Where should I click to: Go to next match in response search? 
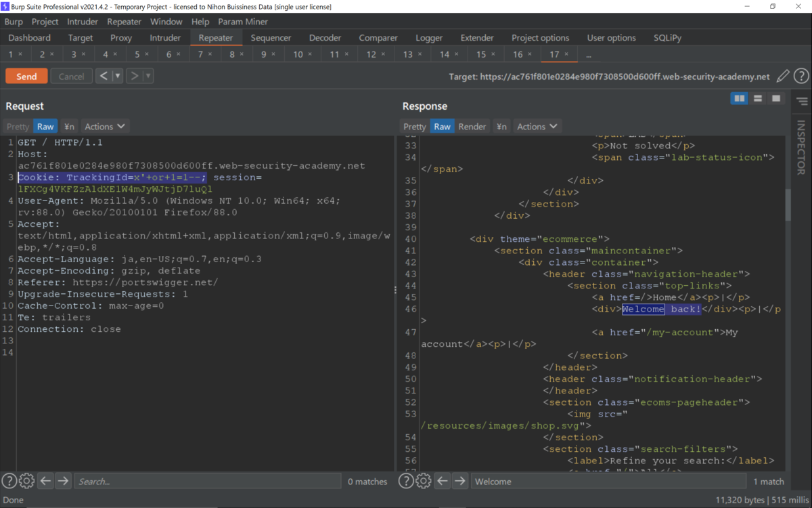tap(460, 481)
